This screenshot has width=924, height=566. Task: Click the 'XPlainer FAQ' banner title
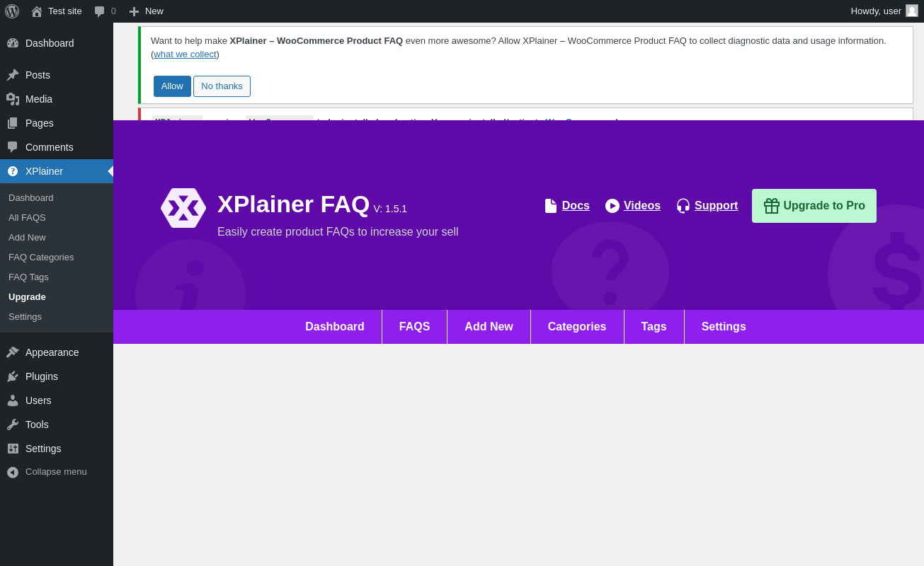[x=293, y=204]
